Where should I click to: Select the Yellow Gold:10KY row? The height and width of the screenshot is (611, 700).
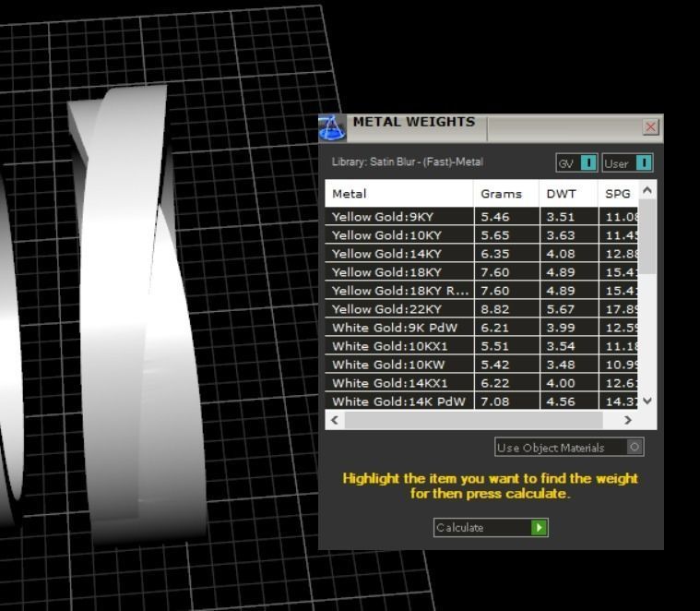pos(481,235)
